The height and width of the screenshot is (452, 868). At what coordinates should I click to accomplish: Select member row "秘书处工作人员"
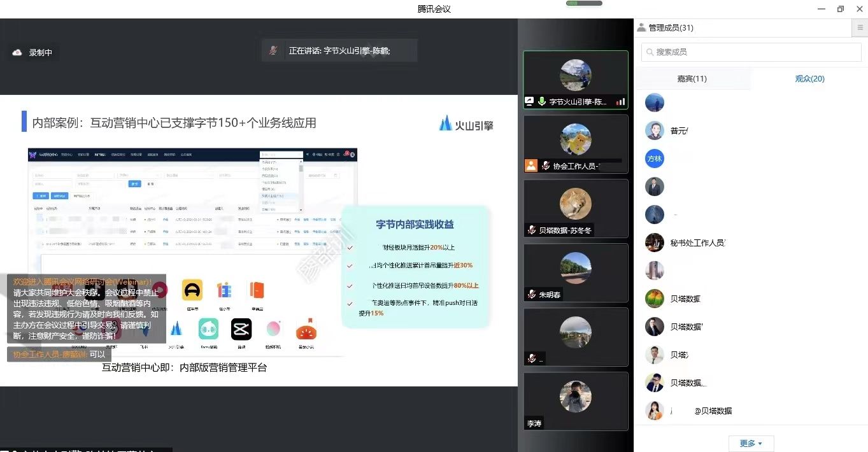tap(751, 243)
